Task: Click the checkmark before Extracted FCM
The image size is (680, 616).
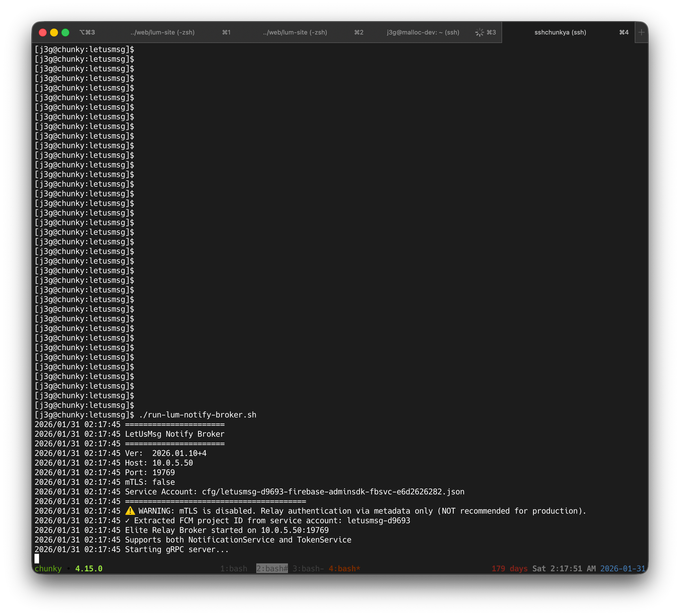Action: click(x=127, y=520)
